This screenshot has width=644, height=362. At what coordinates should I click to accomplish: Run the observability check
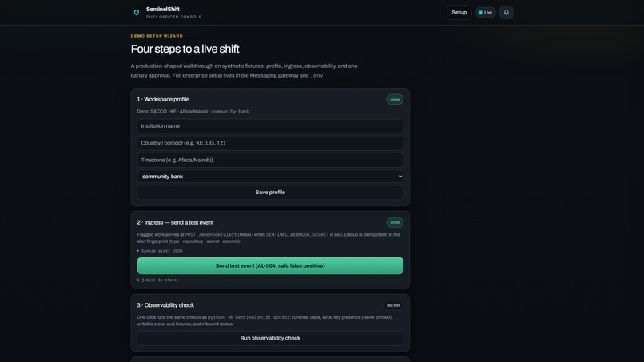[270, 338]
